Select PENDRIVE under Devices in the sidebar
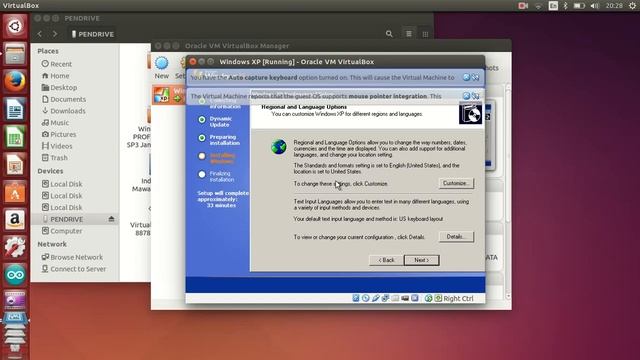Screen dimensions: 640x360 [x=76, y=219]
